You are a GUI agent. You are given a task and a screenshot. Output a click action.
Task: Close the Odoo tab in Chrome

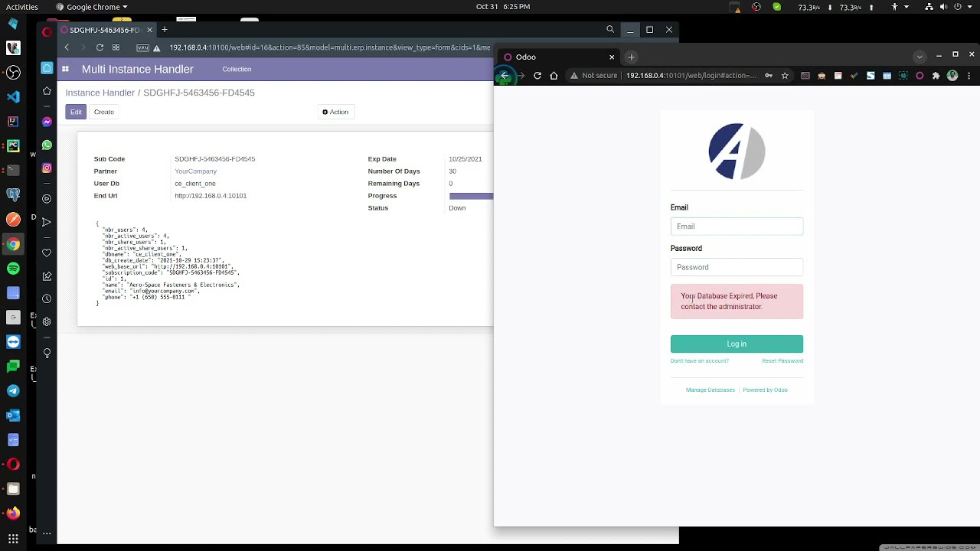click(612, 57)
